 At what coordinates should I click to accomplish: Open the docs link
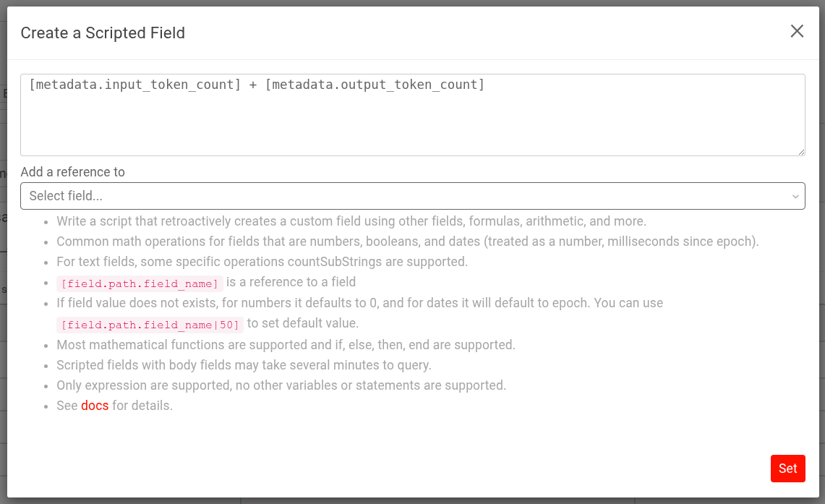[95, 405]
